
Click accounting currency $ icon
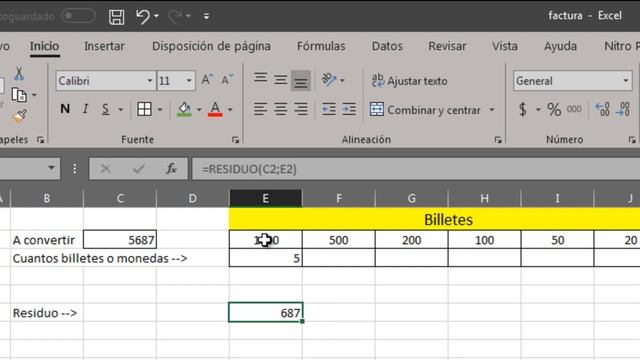pos(523,109)
